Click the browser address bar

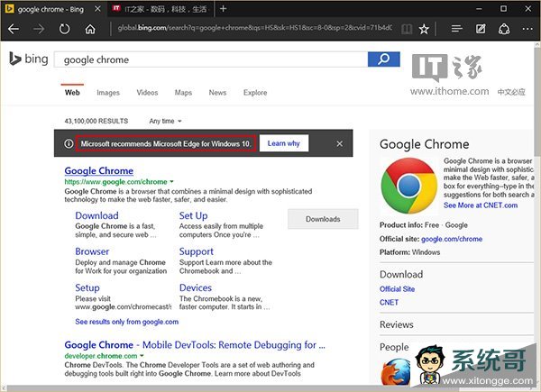pos(254,28)
